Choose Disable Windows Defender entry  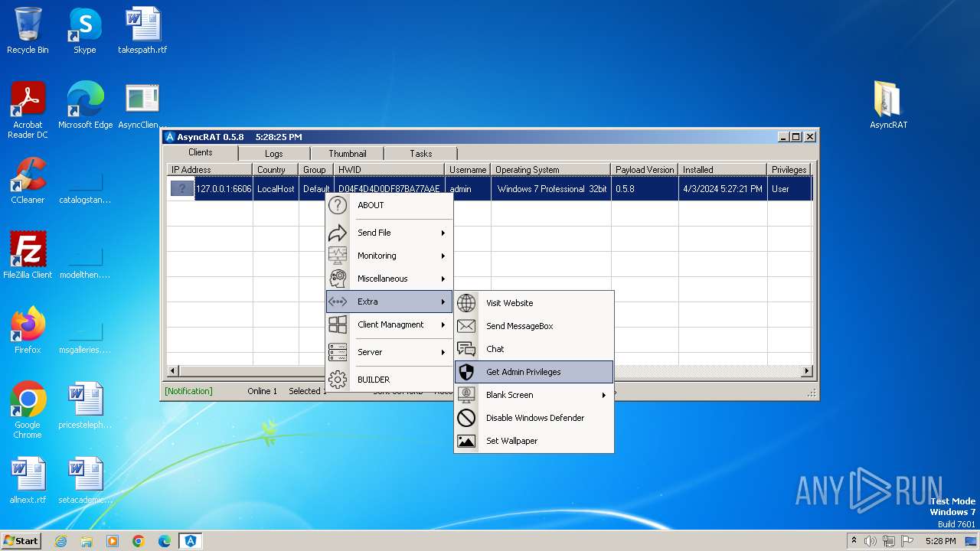534,418
